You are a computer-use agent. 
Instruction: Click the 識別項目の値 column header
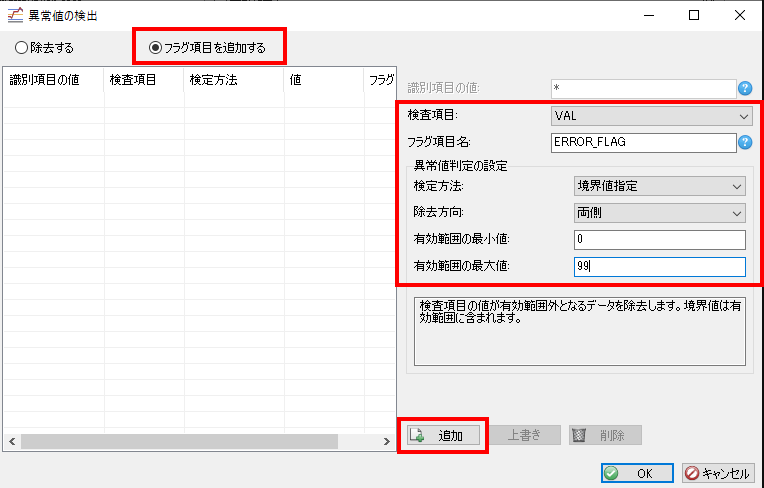pyautogui.click(x=54, y=80)
